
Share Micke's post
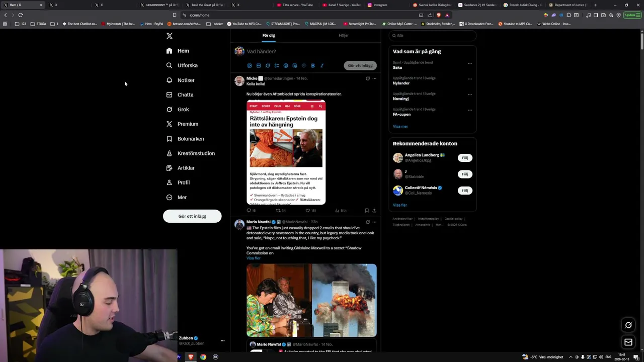pos(374,211)
